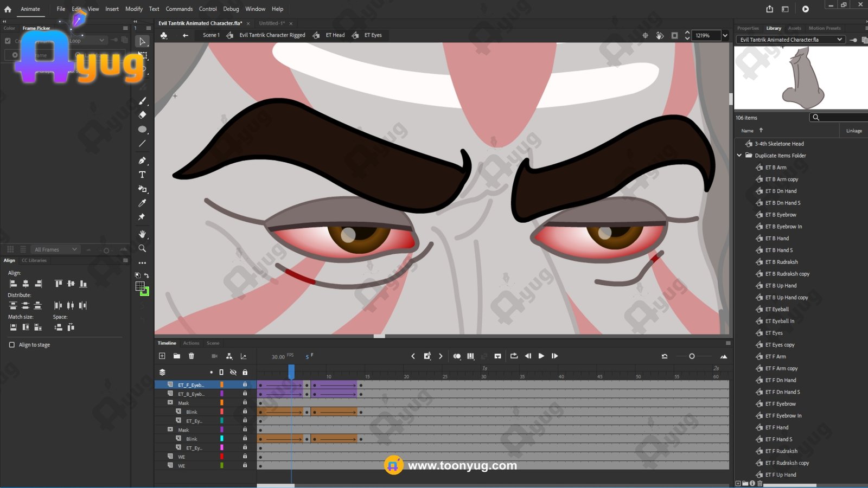Choose the Text tool

142,175
